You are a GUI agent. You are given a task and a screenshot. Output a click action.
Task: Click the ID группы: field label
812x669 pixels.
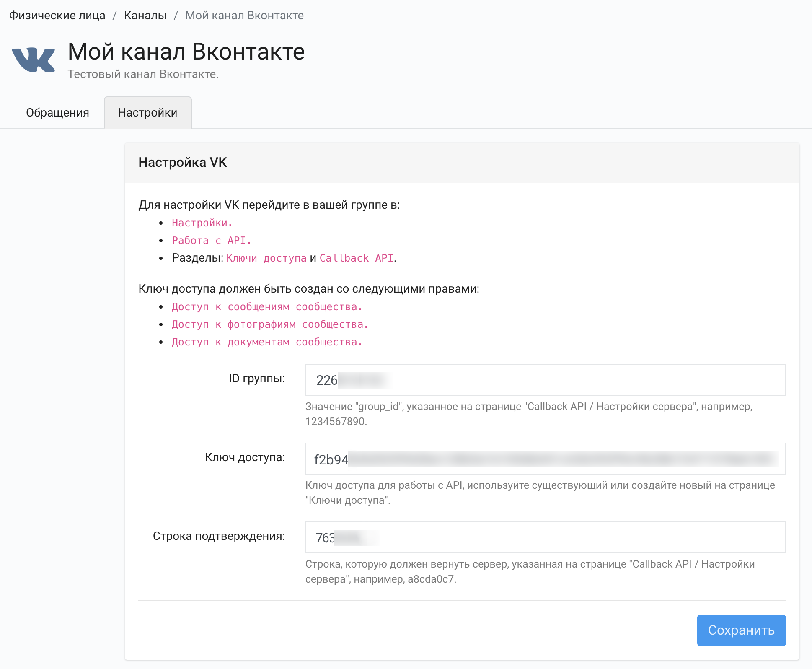click(x=257, y=379)
